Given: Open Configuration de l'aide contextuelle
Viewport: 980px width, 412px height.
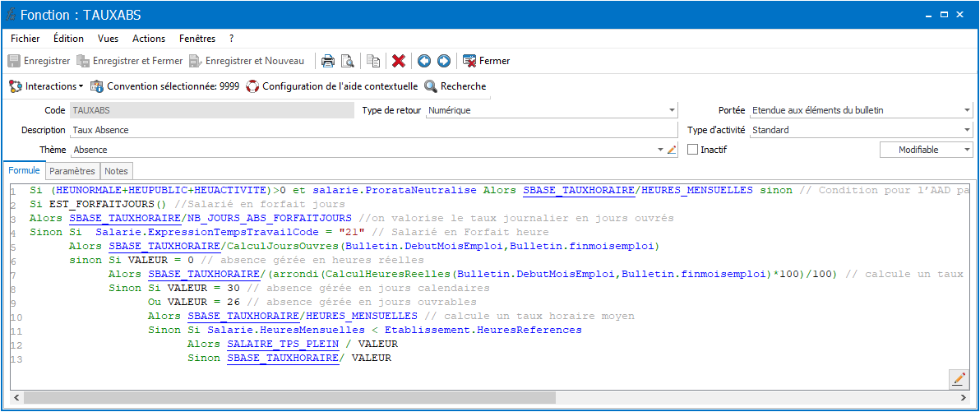Looking at the screenshot, I should point(332,86).
